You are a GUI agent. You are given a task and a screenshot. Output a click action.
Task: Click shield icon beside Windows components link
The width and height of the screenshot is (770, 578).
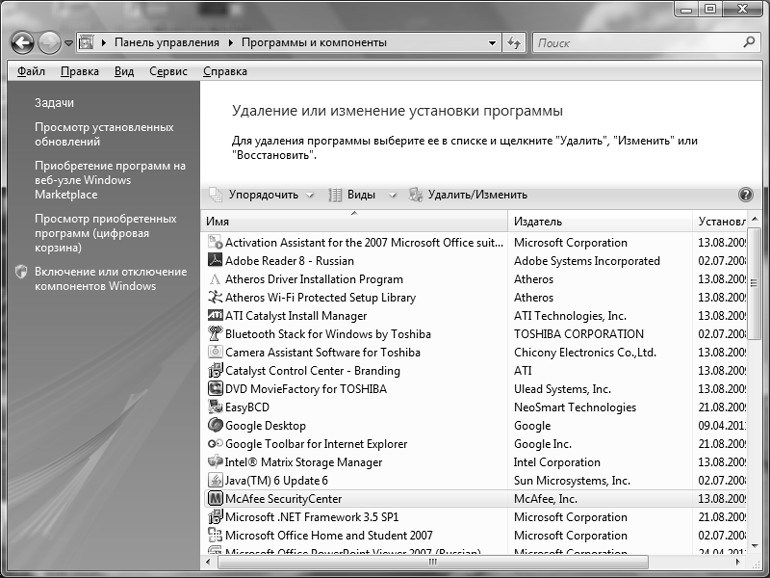pos(21,272)
